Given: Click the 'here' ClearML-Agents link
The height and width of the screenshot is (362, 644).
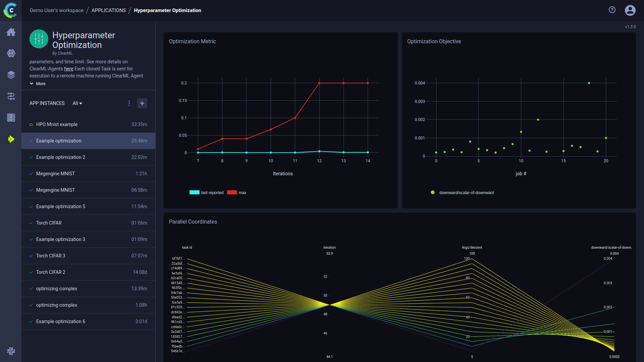Looking at the screenshot, I should [68, 69].
